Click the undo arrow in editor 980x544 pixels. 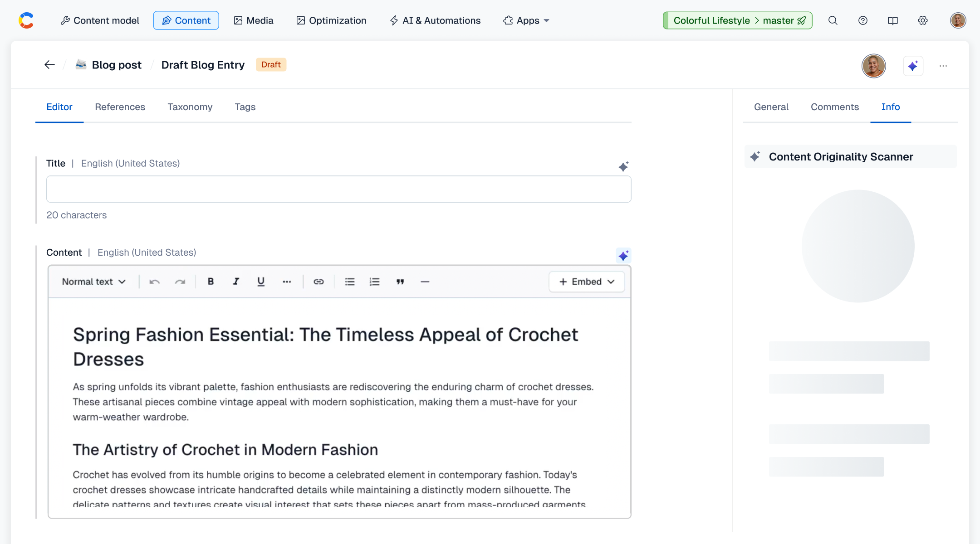(154, 282)
